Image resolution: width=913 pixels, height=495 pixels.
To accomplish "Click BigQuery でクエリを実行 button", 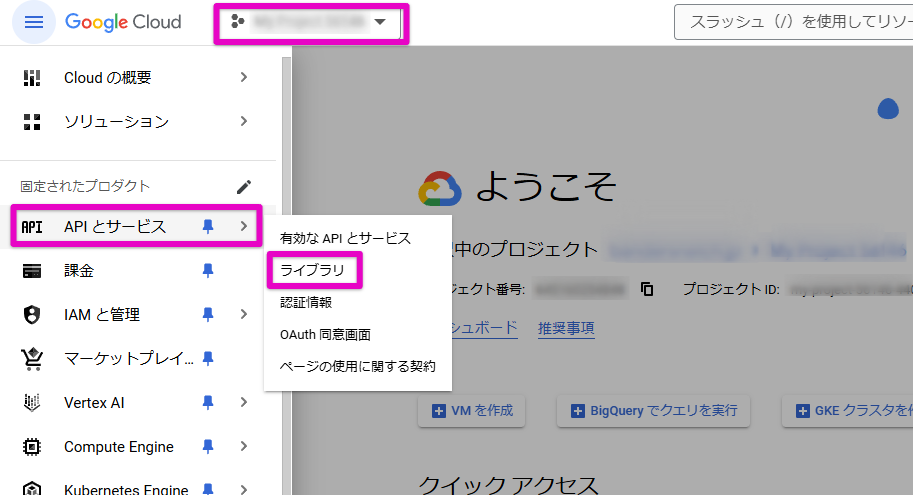I will pyautogui.click(x=653, y=411).
